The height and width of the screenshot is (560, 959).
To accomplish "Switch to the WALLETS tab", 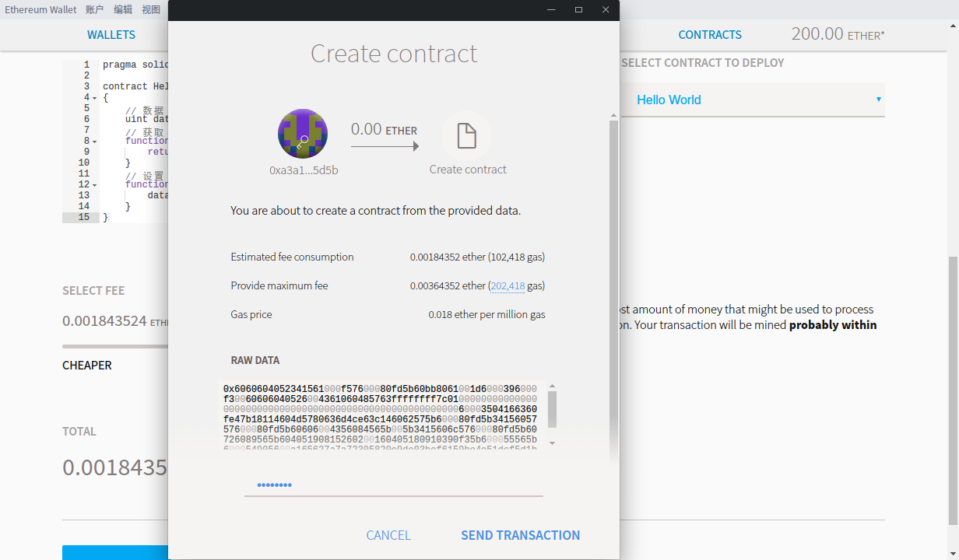I will (x=111, y=35).
